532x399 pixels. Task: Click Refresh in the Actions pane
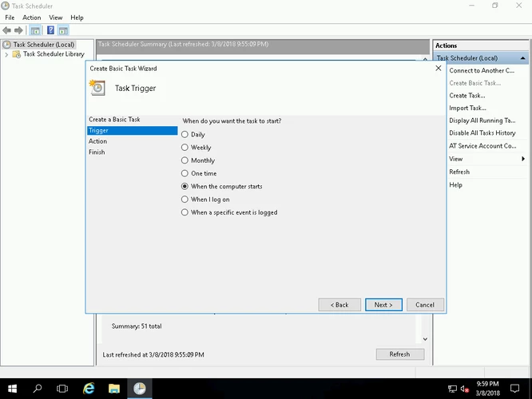(x=459, y=172)
